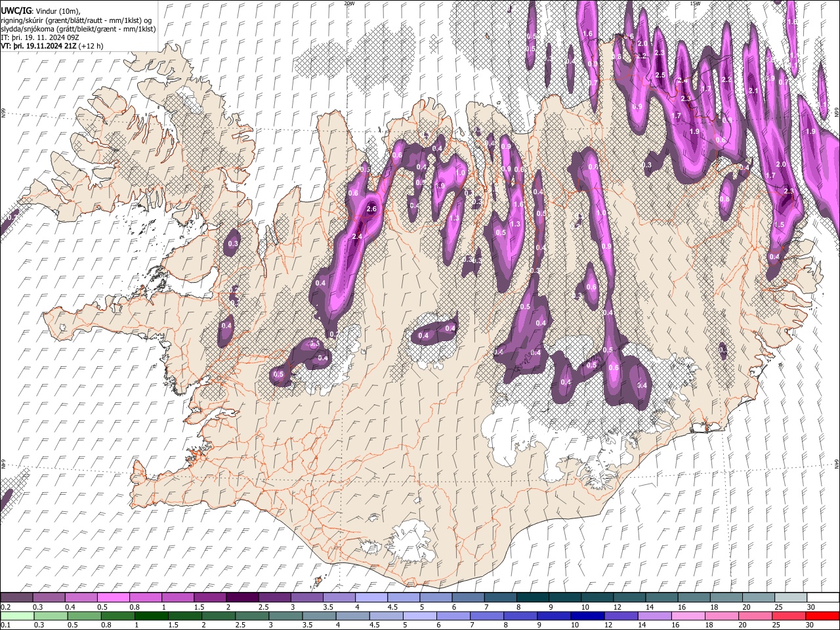Click the pale green 0.1–0.3 rain legend swatch

18,616
